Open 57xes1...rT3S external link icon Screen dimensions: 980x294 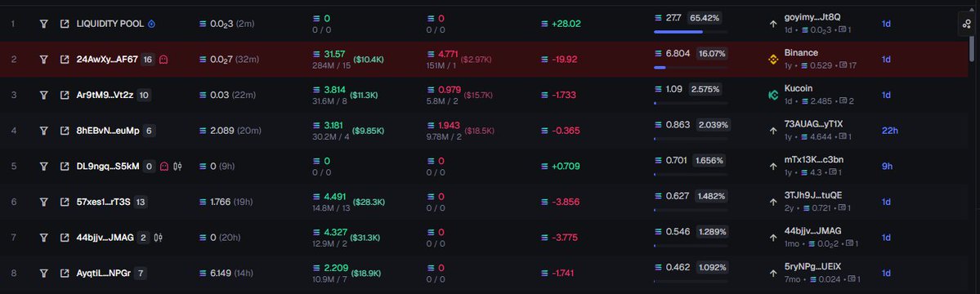point(64,202)
